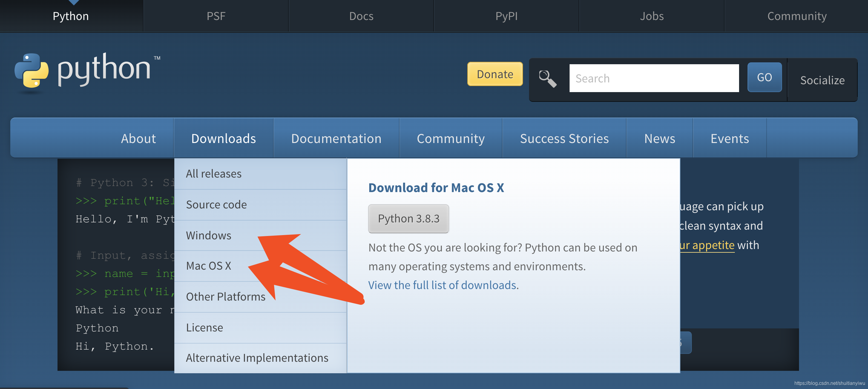Click the magnifying glass search icon
Viewport: 868px width, 389px height.
click(547, 78)
